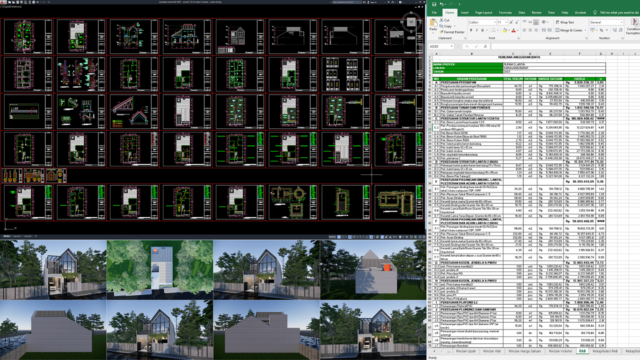
Task: Open the Rincian Alat sheet tab
Action: pos(492,351)
